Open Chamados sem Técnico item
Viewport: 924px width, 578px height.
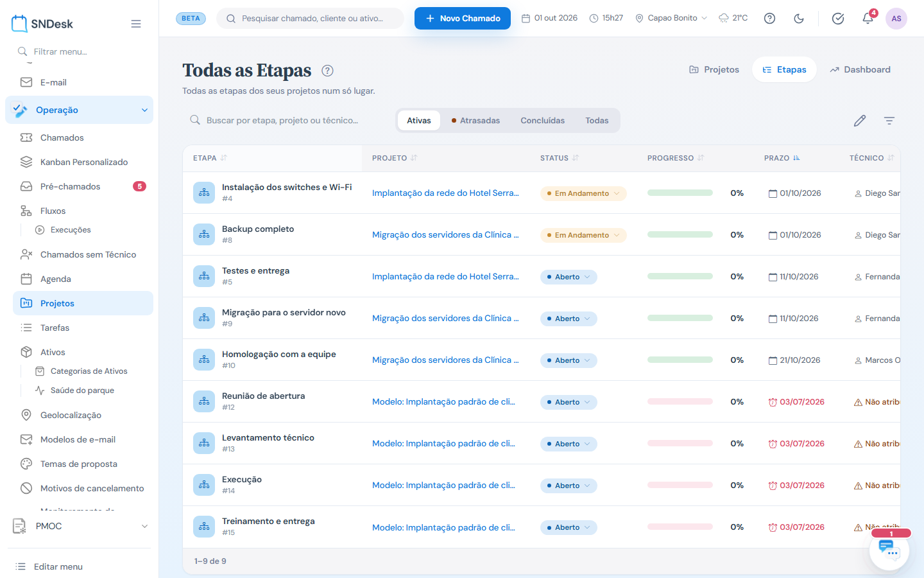click(83, 254)
